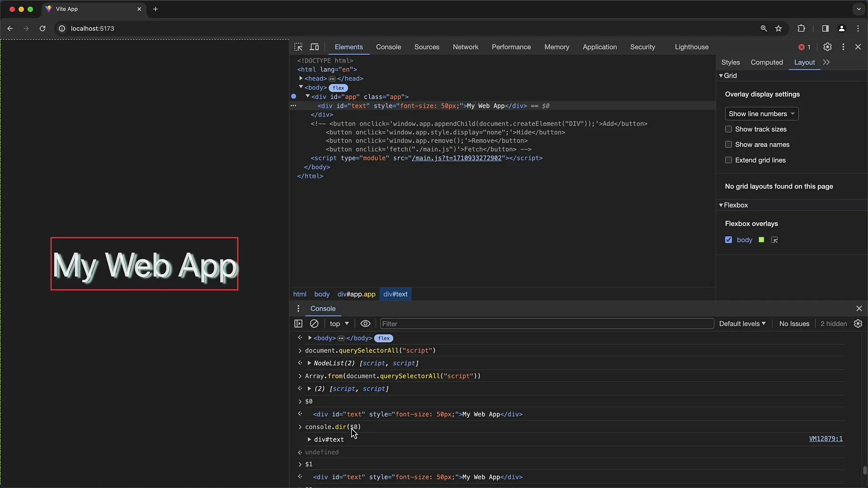This screenshot has height=488, width=868.
Task: Click the console filter eye icon
Action: (365, 324)
